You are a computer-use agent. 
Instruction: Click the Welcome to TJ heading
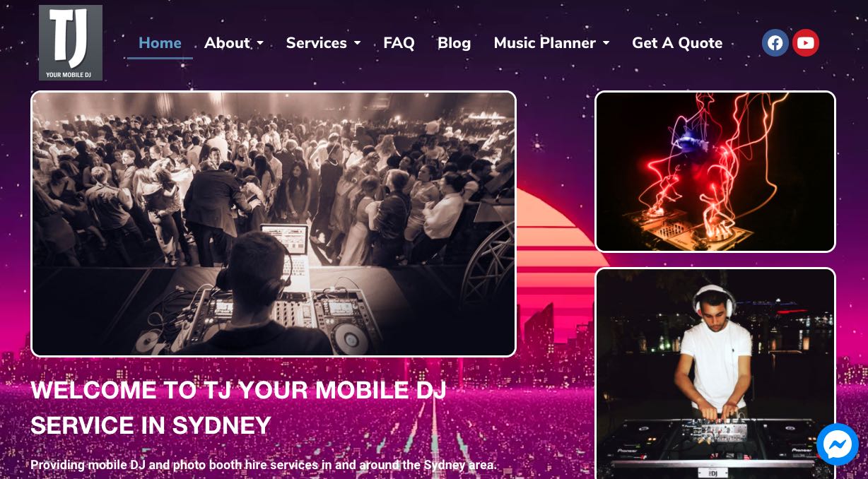tap(238, 408)
